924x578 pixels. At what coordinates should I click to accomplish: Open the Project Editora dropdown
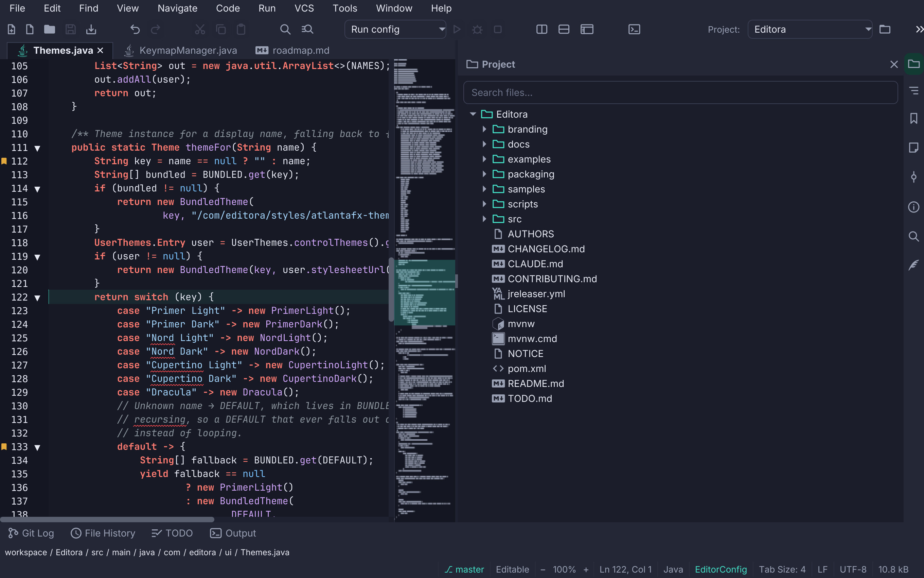pos(810,30)
